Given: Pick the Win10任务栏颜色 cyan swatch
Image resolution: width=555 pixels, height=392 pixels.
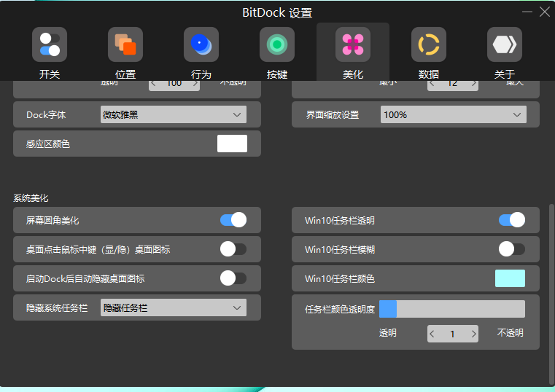Looking at the screenshot, I should 510,278.
